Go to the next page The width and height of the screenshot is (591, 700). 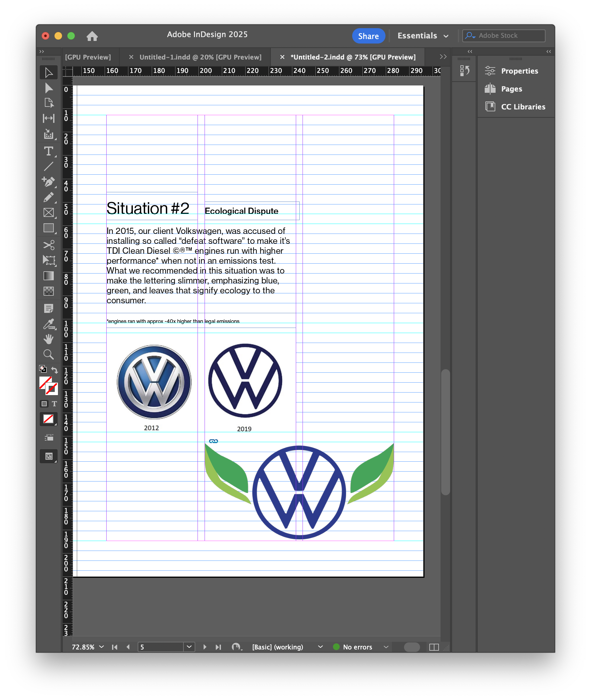click(x=205, y=647)
